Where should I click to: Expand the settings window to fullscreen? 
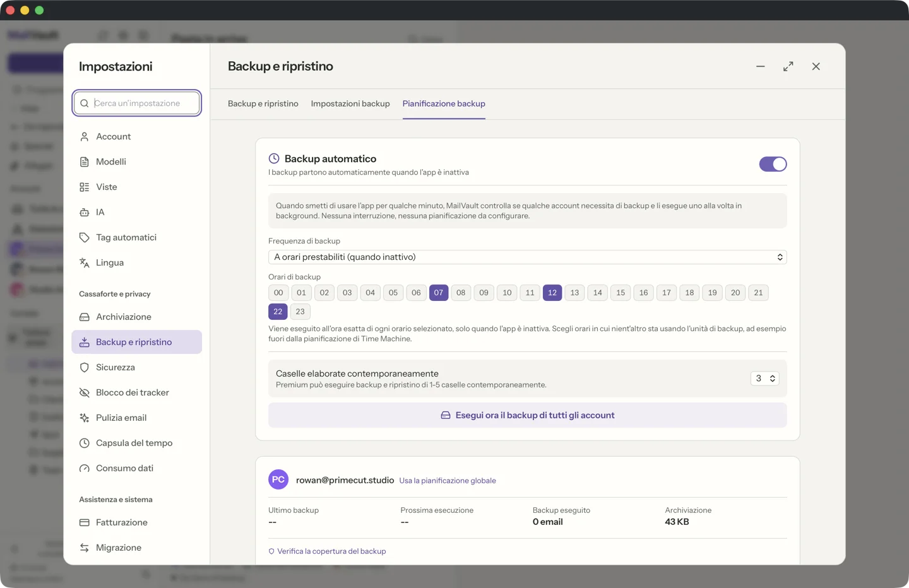tap(788, 66)
